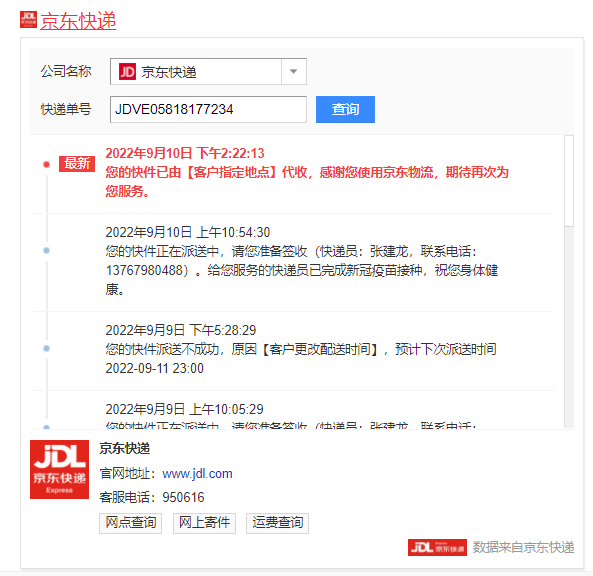
Task: Click the tracking list scrollbar thumb
Action: [x=569, y=181]
